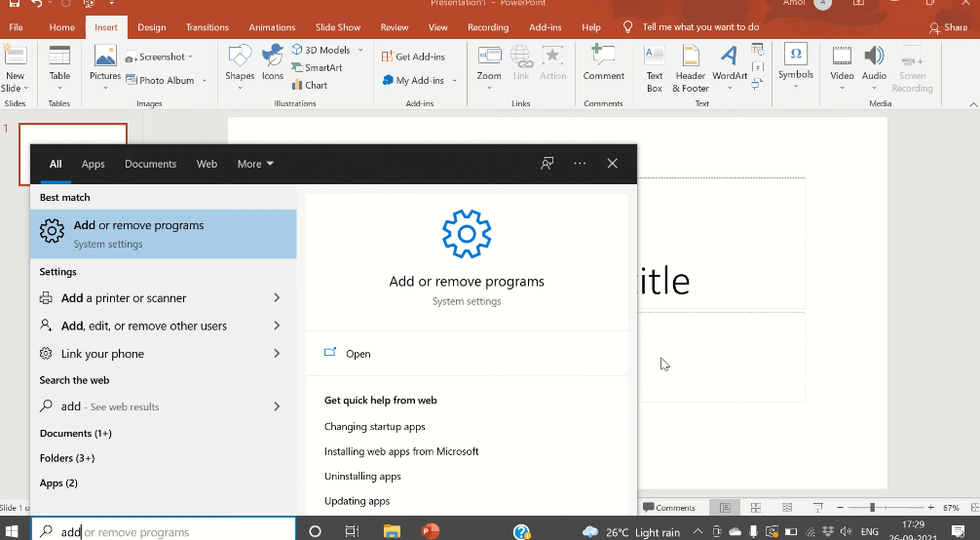The image size is (980, 540).
Task: Select the Web search filter tab
Action: pos(207,164)
